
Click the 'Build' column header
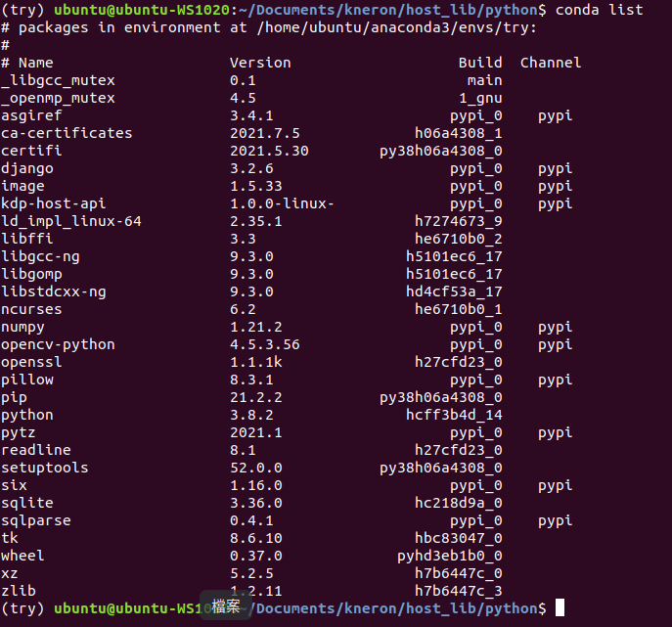(x=480, y=63)
